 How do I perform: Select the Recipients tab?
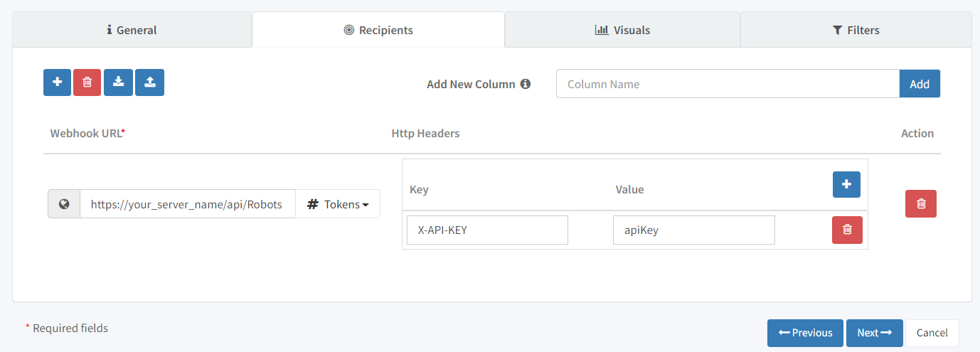pos(378,30)
